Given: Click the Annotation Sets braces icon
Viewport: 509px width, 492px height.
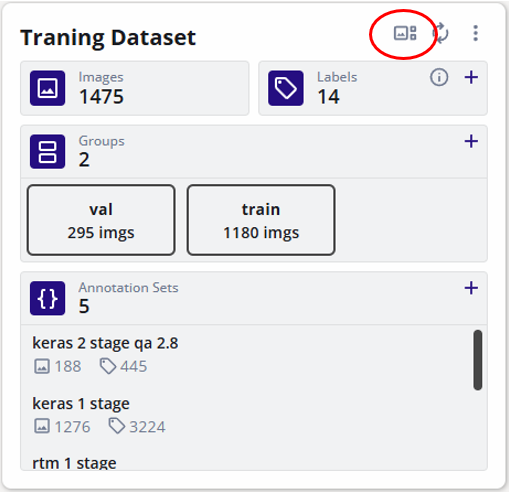Looking at the screenshot, I should click(x=47, y=298).
